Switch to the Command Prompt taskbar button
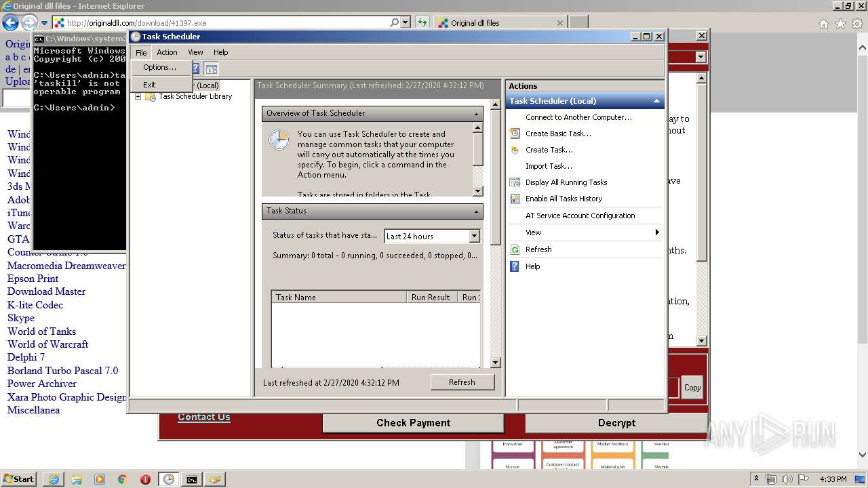This screenshot has width=868, height=488. coord(192,479)
